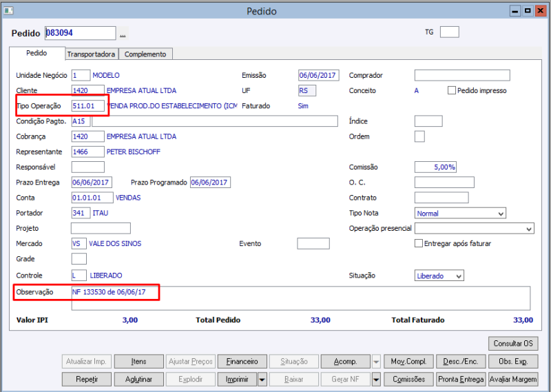Click the Cobrança code field

coord(88,136)
